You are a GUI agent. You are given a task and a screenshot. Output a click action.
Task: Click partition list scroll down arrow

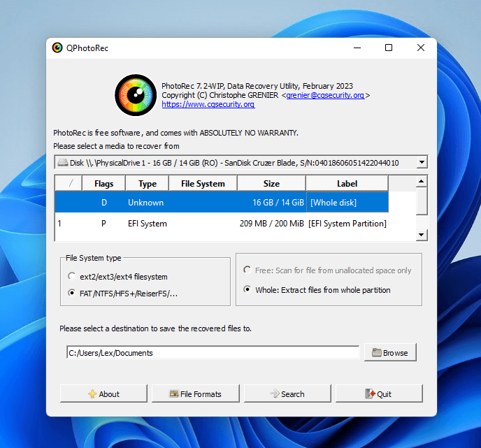422,235
